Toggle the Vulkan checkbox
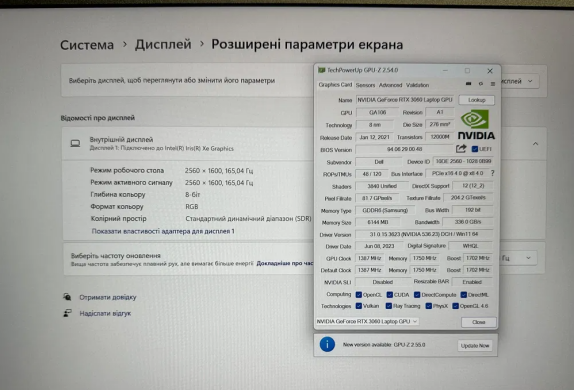This screenshot has width=574, height=390. (x=359, y=306)
